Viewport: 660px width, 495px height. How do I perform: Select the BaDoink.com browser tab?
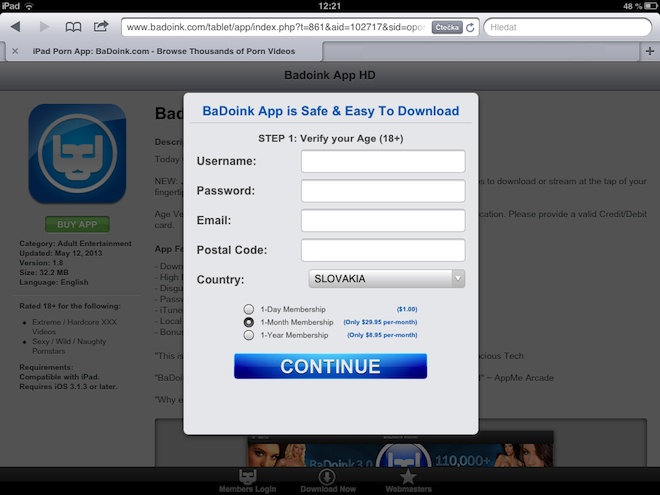pyautogui.click(x=164, y=51)
